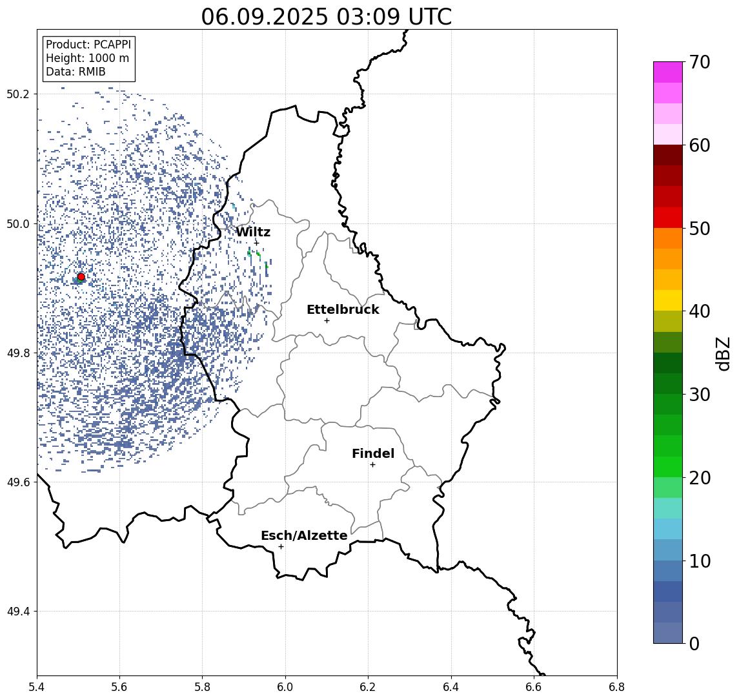Image resolution: width=739 pixels, height=700 pixels.
Task: Click the 6.2 longitude axis label
Action: [x=368, y=687]
